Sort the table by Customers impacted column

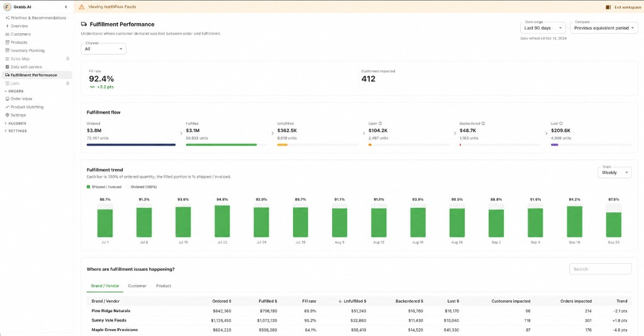[511, 301]
